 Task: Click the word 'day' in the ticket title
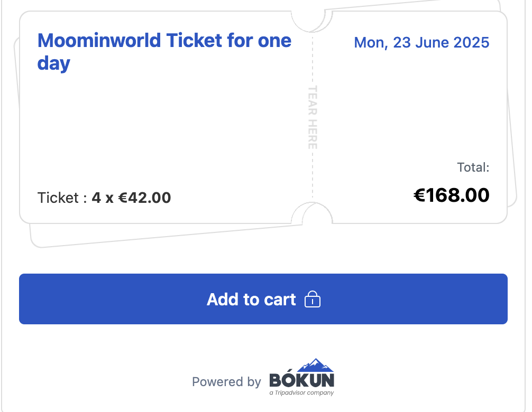(53, 64)
